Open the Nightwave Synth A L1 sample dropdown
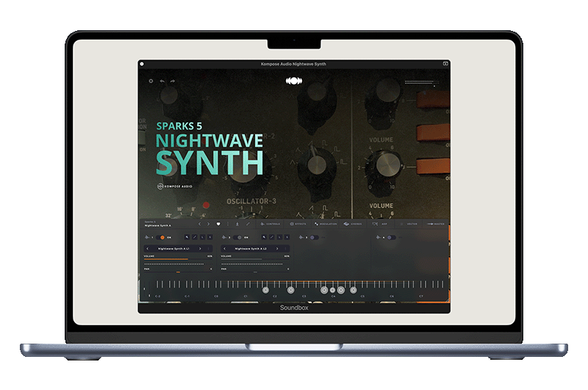This screenshot has height=390, width=588. click(173, 249)
